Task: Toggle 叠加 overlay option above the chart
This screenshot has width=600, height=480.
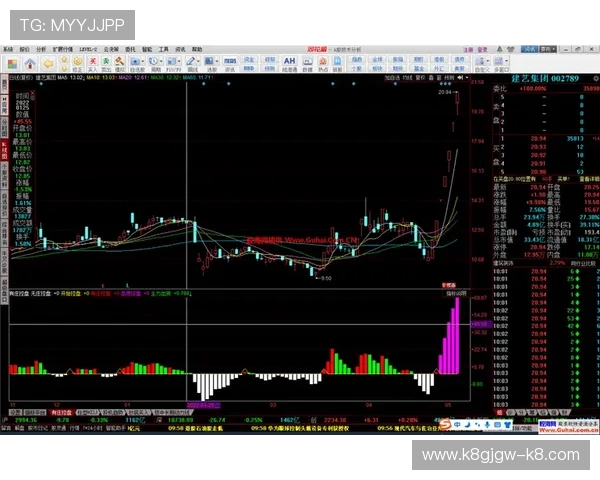Action: pyautogui.click(x=432, y=76)
